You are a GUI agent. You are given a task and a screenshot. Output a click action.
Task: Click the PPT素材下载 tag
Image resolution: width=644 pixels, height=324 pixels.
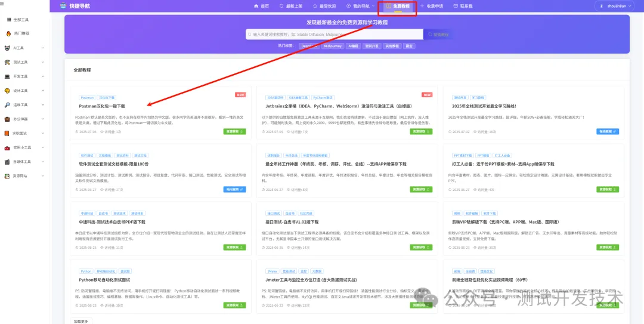[463, 156]
